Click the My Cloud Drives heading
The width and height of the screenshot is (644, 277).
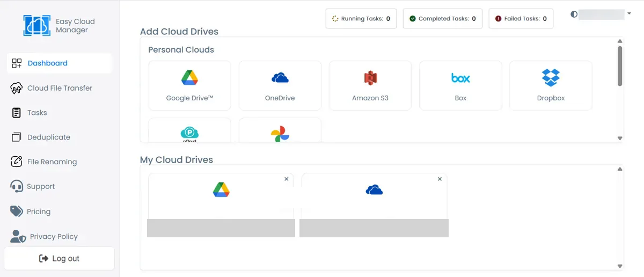(x=177, y=160)
